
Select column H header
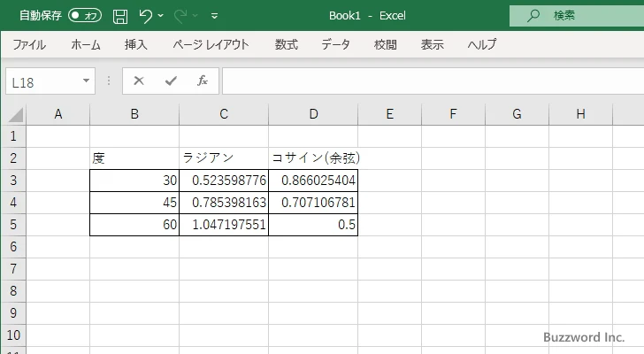click(x=580, y=114)
